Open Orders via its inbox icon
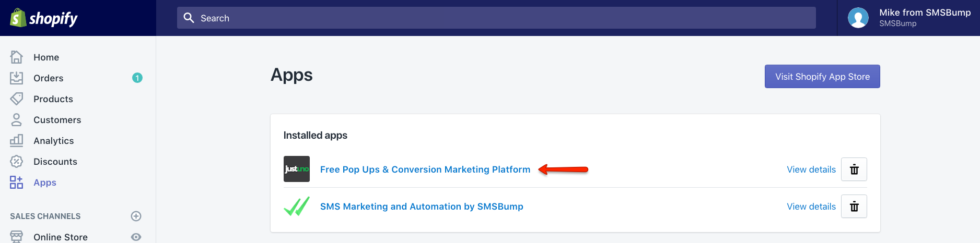Screen dimensions: 980x243 pos(17,78)
